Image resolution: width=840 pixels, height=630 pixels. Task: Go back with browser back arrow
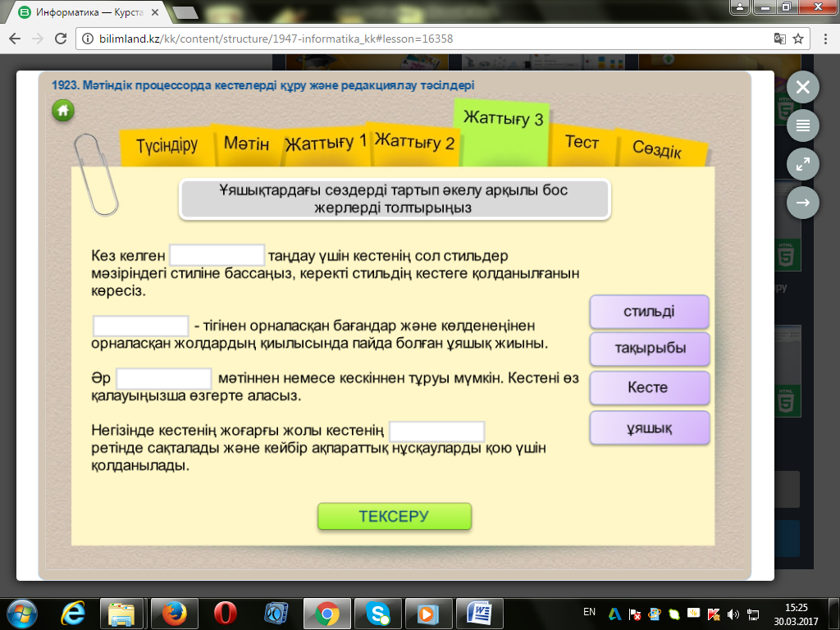15,39
